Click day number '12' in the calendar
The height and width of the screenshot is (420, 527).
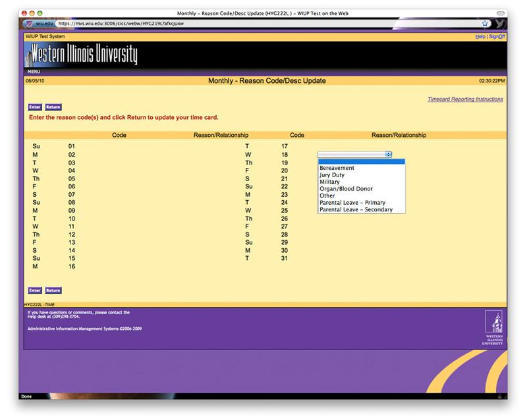tap(72, 234)
